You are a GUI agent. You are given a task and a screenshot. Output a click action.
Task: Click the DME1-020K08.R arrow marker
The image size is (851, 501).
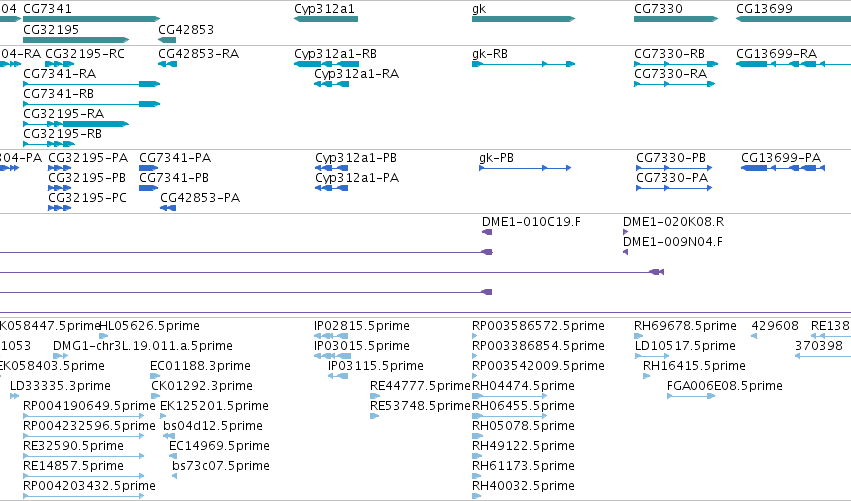(x=625, y=232)
